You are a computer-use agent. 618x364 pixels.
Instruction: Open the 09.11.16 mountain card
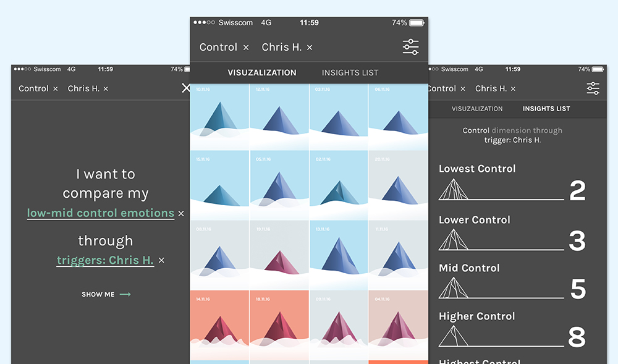point(339,325)
